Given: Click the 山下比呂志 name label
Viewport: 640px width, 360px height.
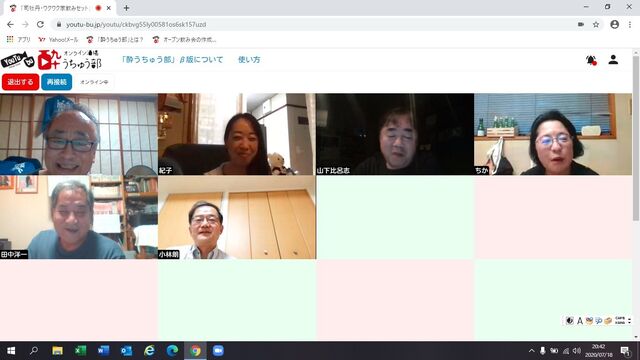Looking at the screenshot, I should 333,171.
